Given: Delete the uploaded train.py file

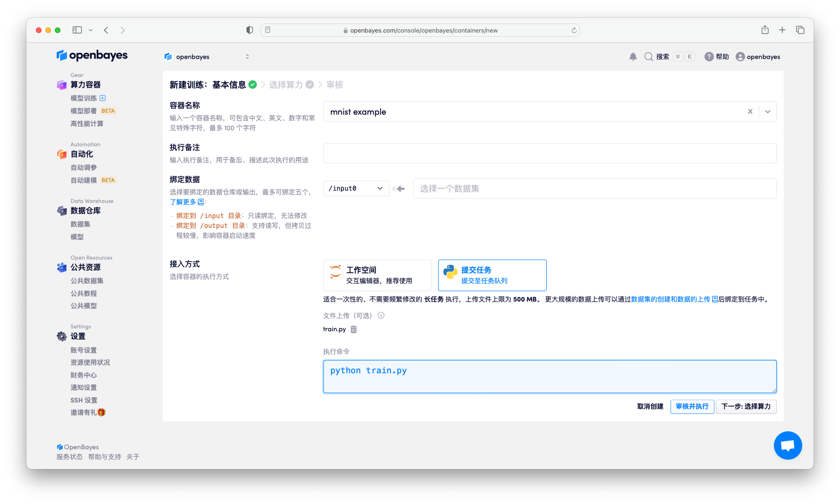Looking at the screenshot, I should [x=354, y=329].
